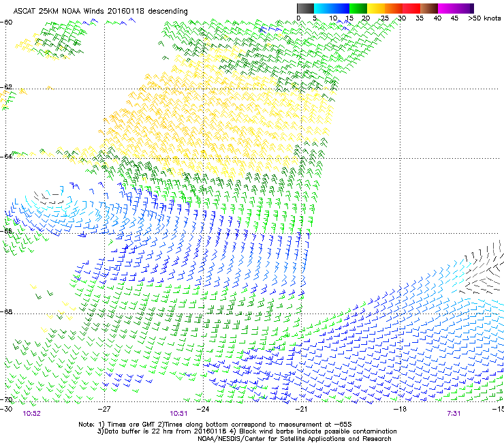Click the purple '7:31' pass time
504x443 pixels.
454,414
